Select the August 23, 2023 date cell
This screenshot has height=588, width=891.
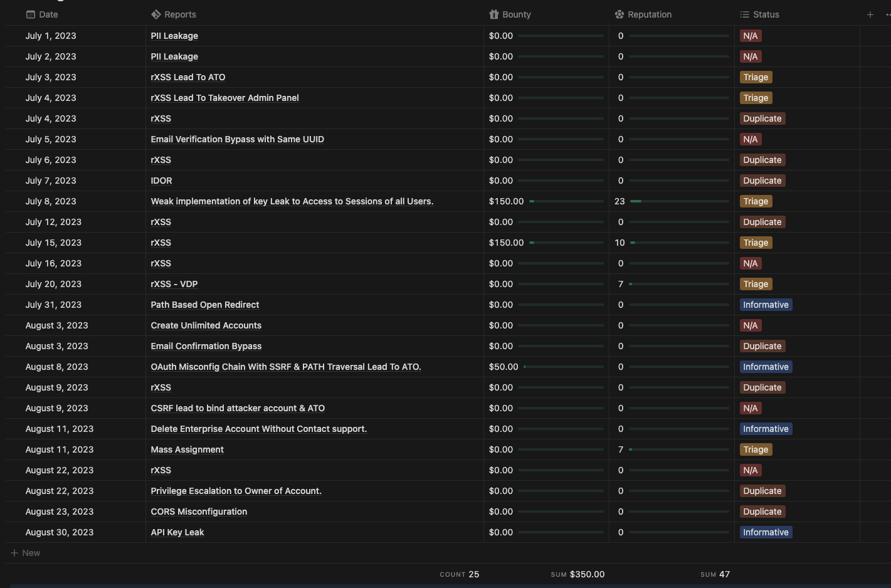[x=60, y=512]
